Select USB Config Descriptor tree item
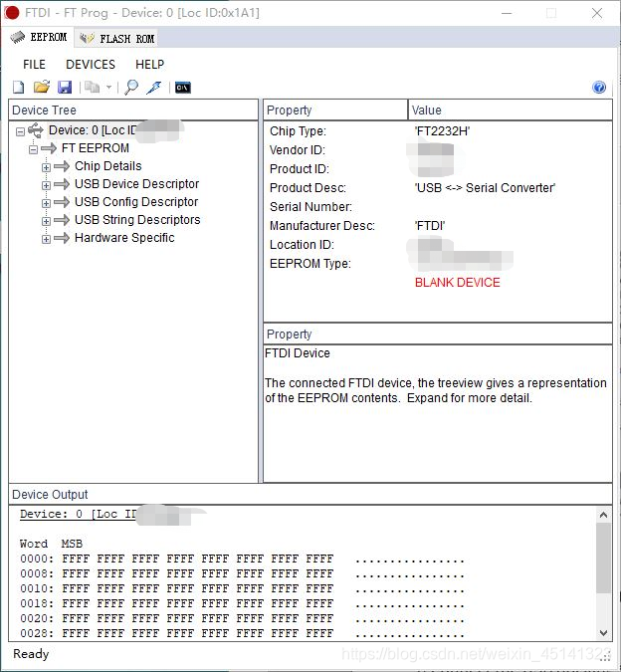Viewport: 621px width, 672px height. [x=136, y=202]
